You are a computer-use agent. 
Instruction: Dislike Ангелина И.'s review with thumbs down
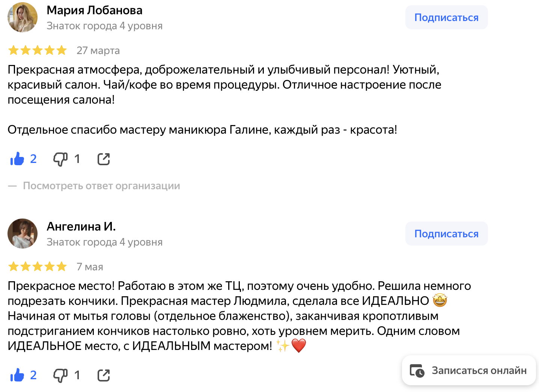[60, 375]
